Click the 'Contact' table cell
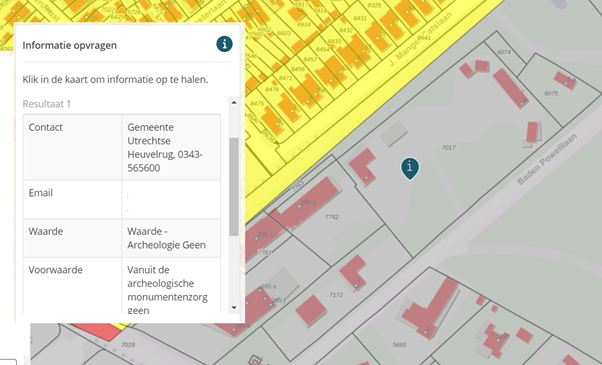This screenshot has height=365, width=602. click(x=73, y=147)
